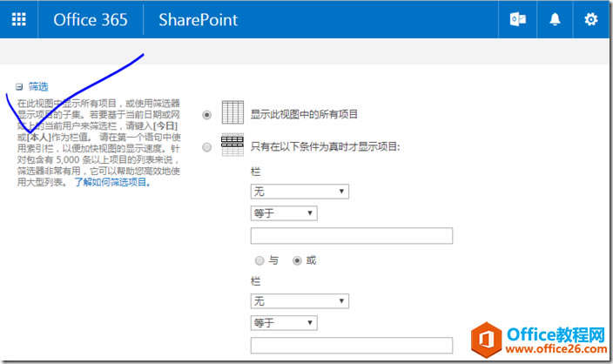
Task: Click the 只有在以下条件为真时才显示项目 label text
Action: [326, 146]
